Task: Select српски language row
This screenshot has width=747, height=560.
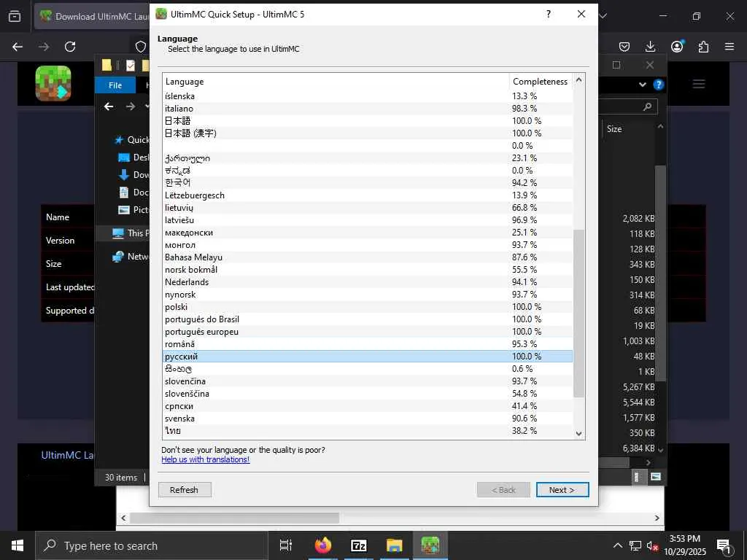Action: point(368,405)
